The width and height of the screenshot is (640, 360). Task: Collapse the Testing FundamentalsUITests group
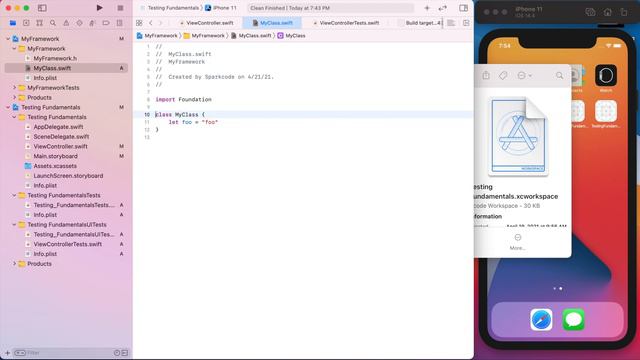[x=14, y=225]
